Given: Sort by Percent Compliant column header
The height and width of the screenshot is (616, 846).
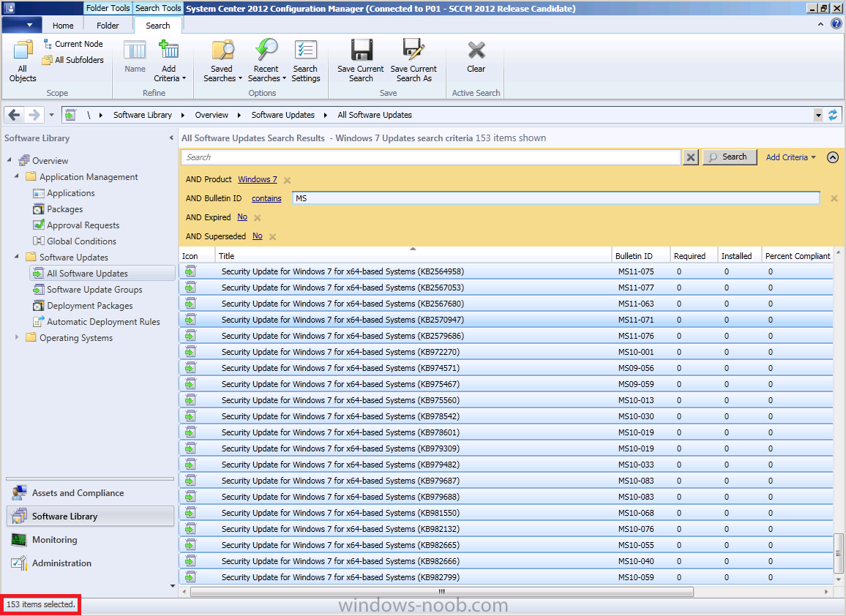Looking at the screenshot, I should (x=798, y=256).
